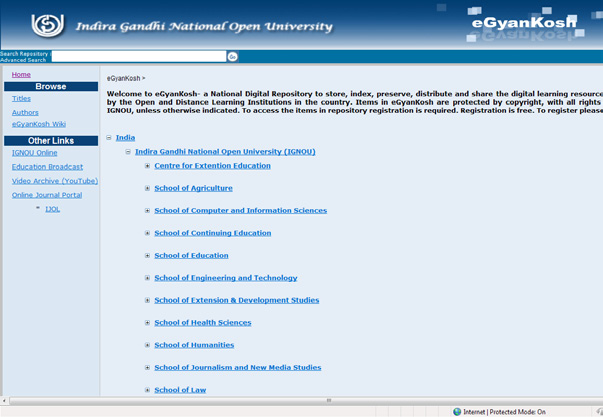Open the School of Law link
The width and height of the screenshot is (603, 417).
pyautogui.click(x=180, y=390)
